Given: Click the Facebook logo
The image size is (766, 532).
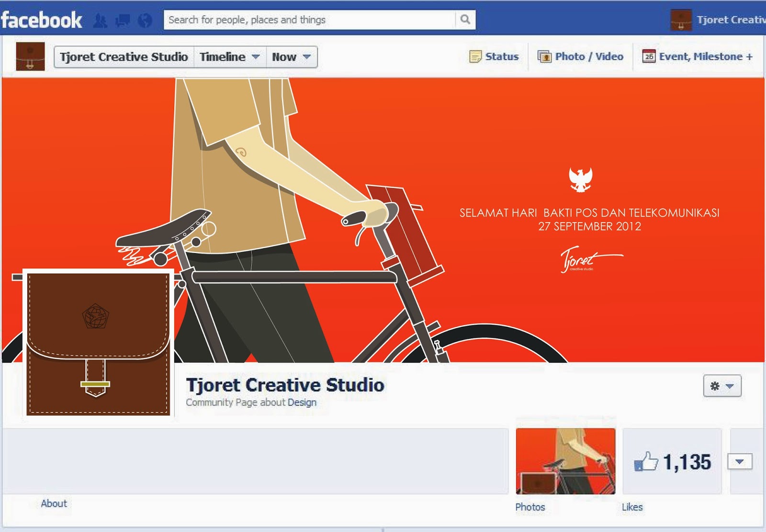Looking at the screenshot, I should click(41, 20).
